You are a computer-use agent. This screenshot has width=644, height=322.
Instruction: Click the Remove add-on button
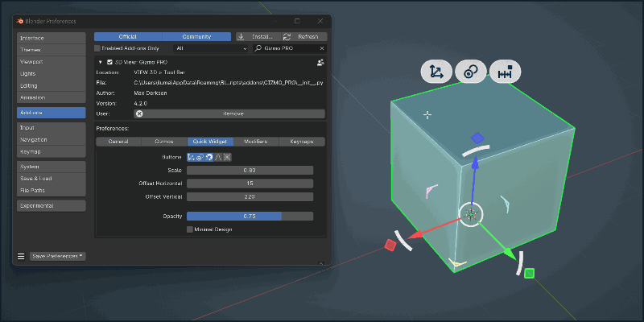click(233, 114)
